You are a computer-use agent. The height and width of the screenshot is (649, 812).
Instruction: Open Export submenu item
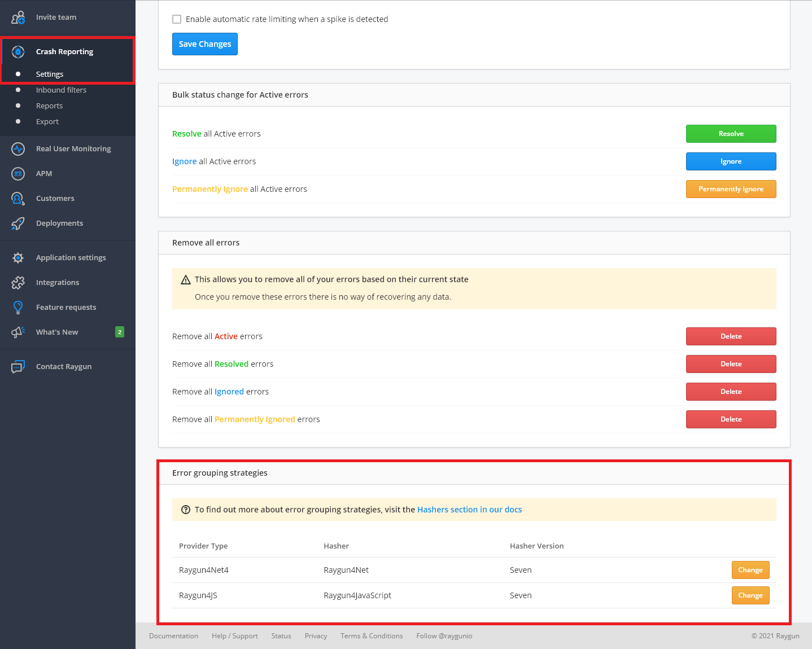pyautogui.click(x=47, y=122)
